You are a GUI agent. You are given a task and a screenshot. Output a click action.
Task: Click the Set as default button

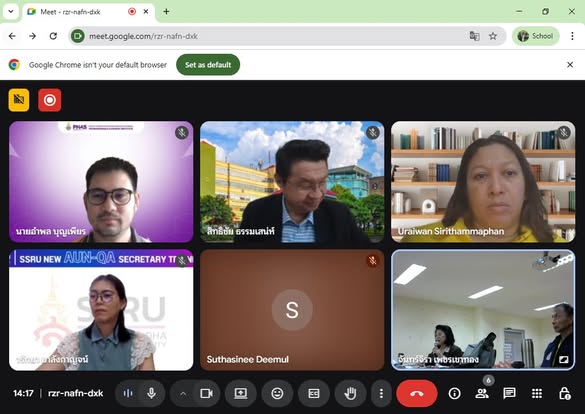208,65
